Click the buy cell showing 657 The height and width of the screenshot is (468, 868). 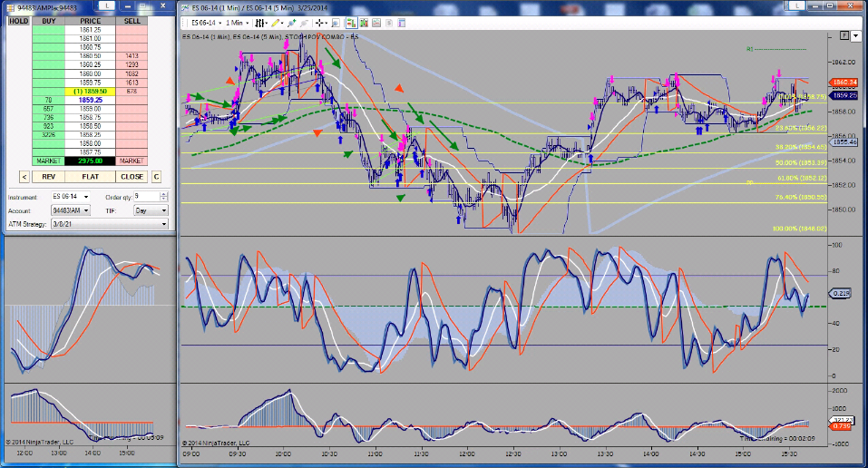tap(49, 109)
